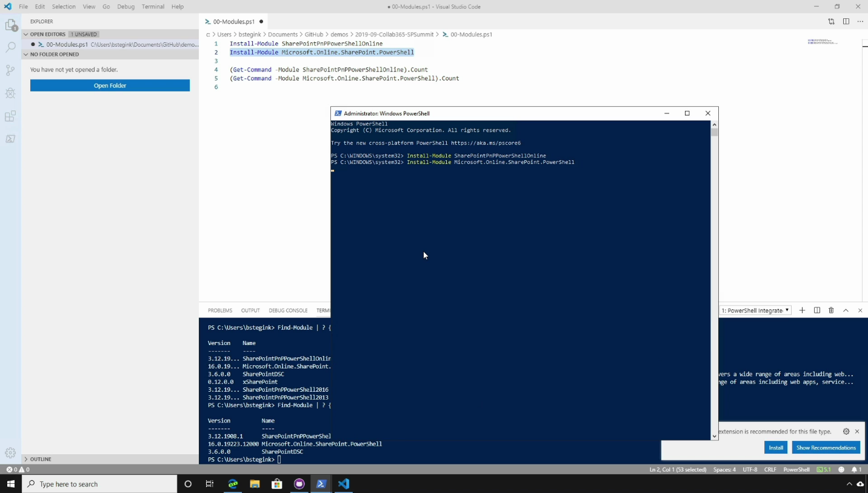
Task: Click the Documents breadcrumb segment
Action: click(x=282, y=35)
